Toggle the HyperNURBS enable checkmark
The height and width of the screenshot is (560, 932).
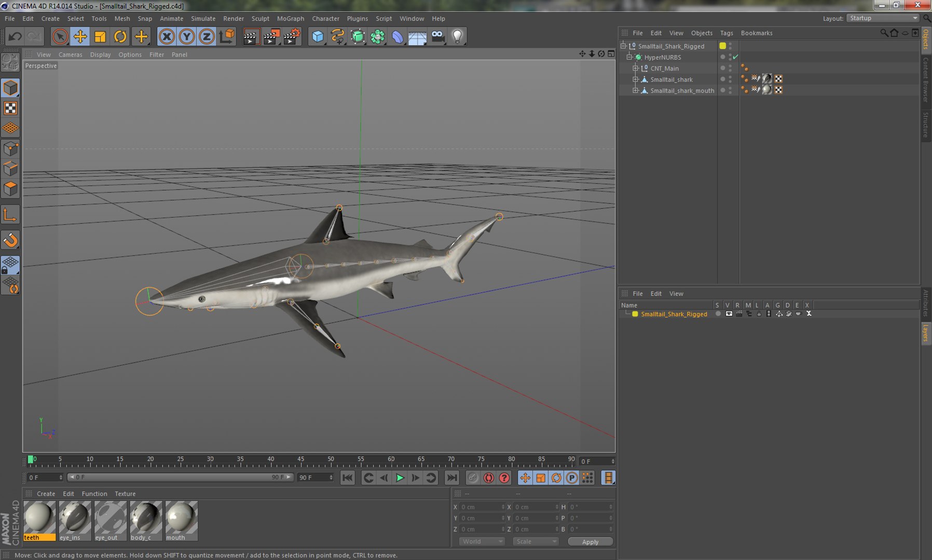pyautogui.click(x=735, y=57)
